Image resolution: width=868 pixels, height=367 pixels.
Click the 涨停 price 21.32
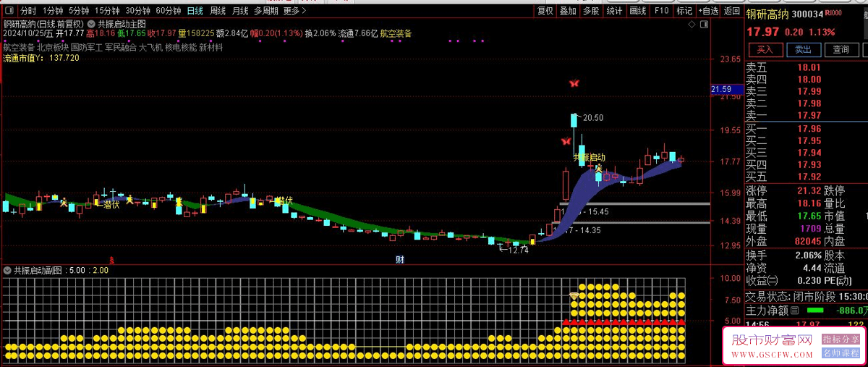pos(809,190)
